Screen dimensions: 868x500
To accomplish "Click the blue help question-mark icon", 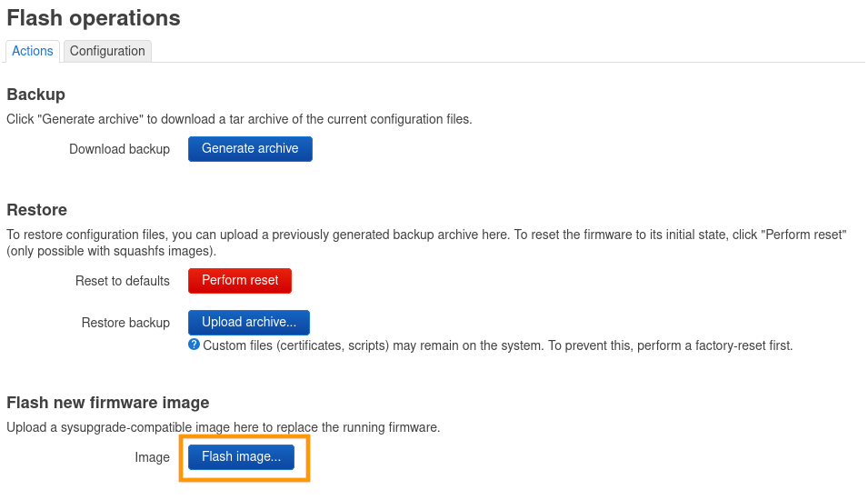I will click(194, 345).
